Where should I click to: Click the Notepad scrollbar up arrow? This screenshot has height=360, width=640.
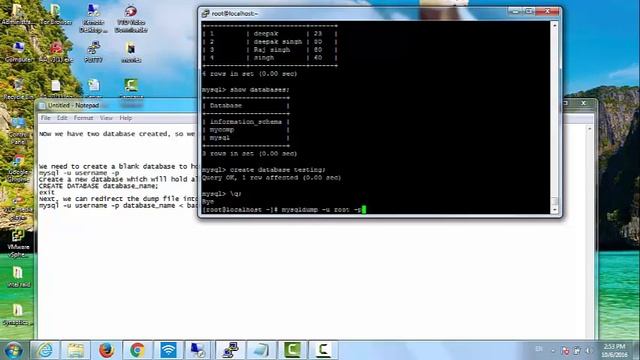pos(589,129)
